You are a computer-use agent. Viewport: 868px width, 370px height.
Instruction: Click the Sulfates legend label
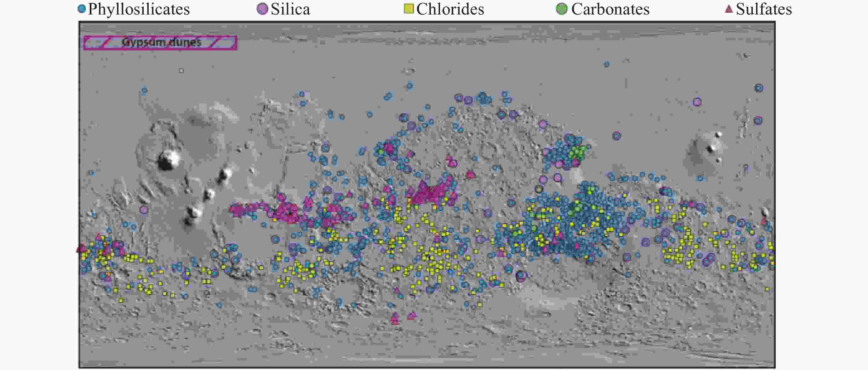763,9
